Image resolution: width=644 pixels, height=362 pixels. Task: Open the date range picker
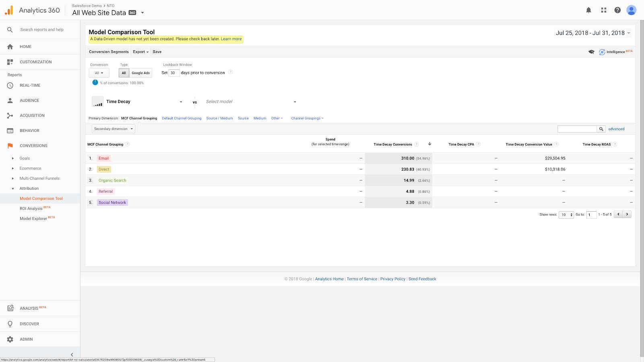pos(593,33)
